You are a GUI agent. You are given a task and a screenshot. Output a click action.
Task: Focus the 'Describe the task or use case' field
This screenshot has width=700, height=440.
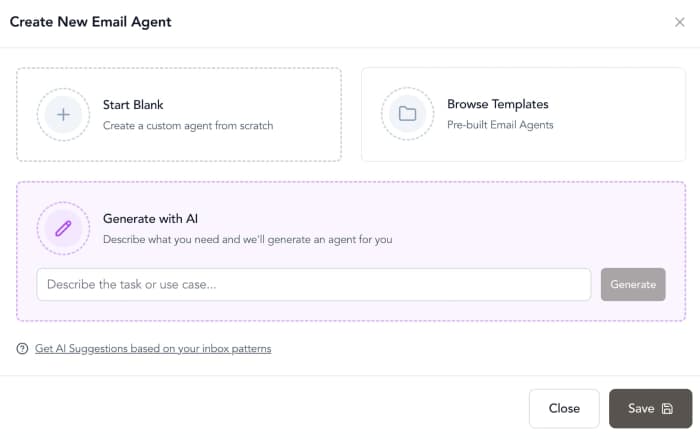point(314,284)
